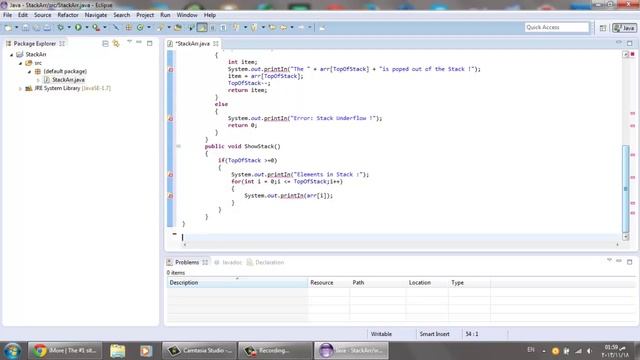Select the Package Explorer tab
This screenshot has height=360, width=640.
point(35,43)
